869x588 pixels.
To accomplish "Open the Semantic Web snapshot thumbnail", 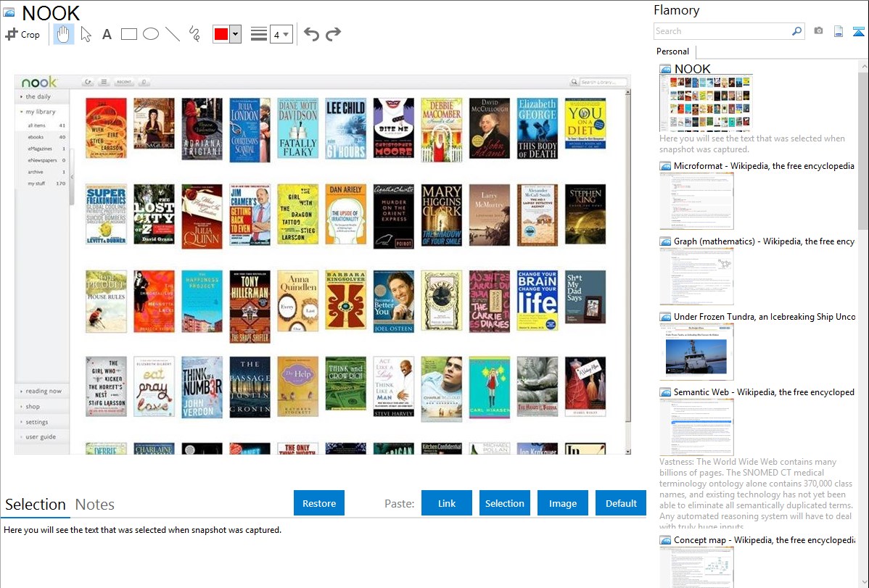I will point(696,427).
